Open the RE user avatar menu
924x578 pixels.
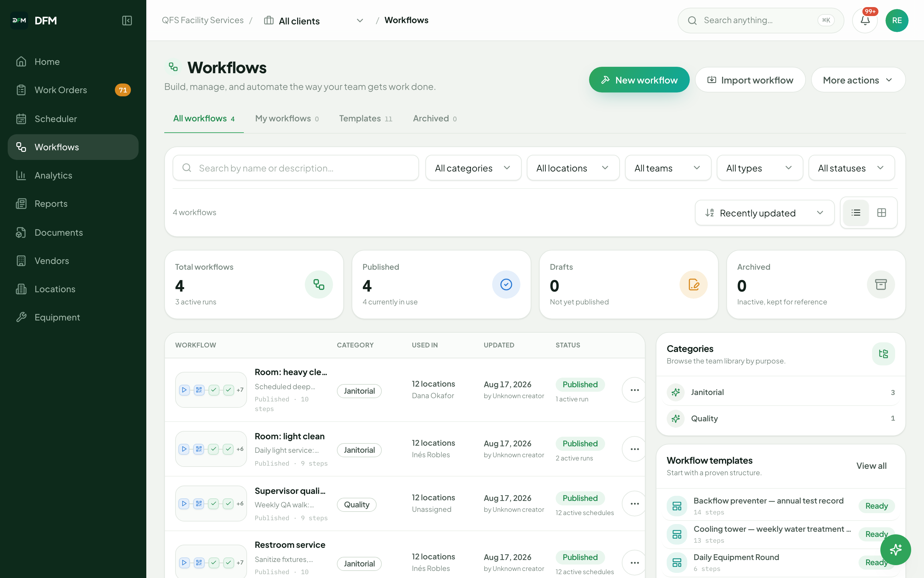pyautogui.click(x=896, y=20)
